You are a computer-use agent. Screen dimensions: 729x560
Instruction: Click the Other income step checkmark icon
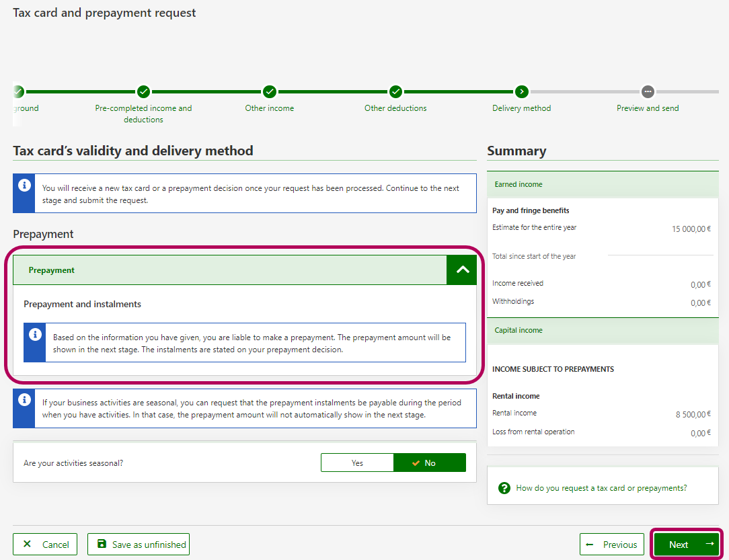pyautogui.click(x=270, y=91)
